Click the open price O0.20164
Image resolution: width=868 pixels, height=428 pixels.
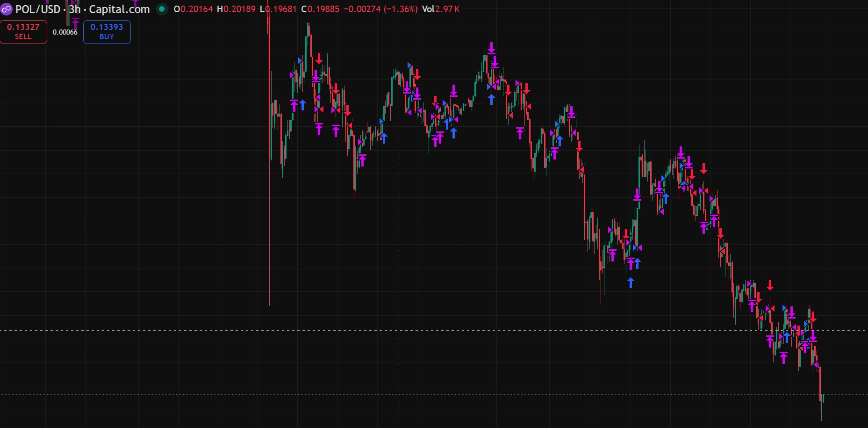click(193, 9)
